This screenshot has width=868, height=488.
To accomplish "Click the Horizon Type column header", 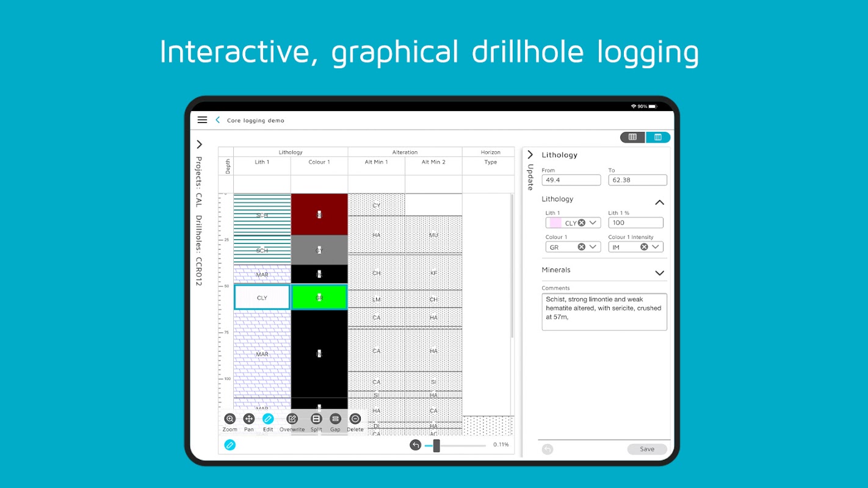I will 491,162.
